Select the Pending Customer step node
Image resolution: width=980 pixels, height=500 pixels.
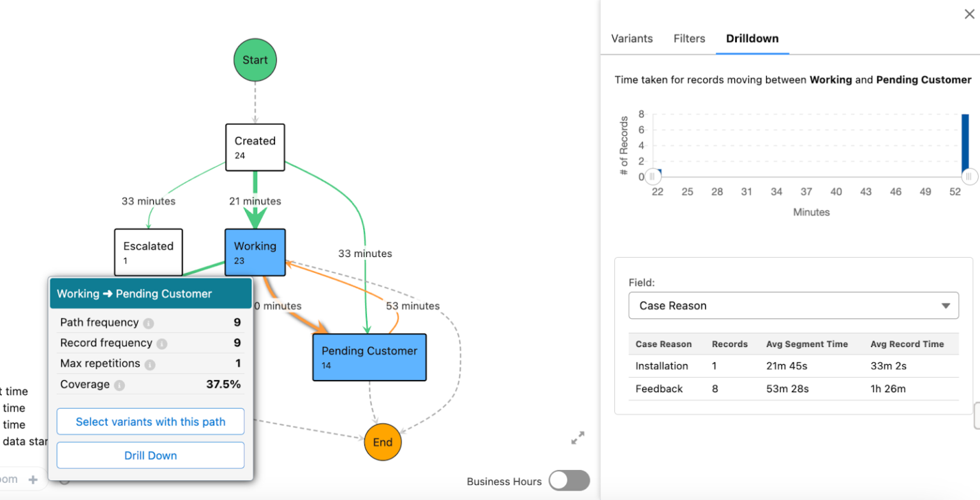[369, 357]
